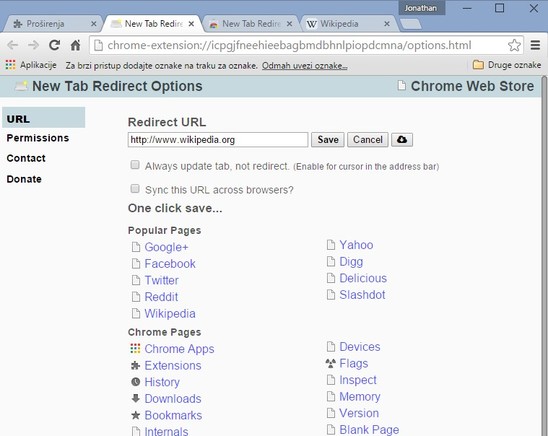Choose the Digg link

(x=351, y=262)
